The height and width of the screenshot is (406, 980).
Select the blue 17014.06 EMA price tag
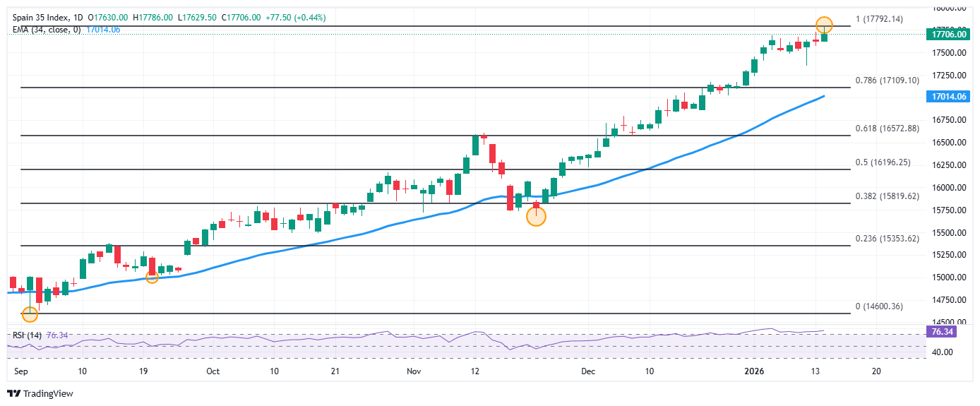click(949, 97)
